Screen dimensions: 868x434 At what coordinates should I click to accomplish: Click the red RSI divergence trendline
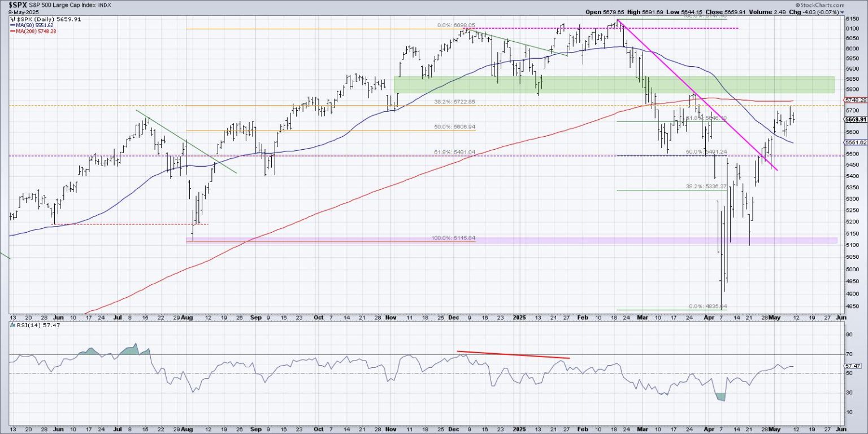(513, 355)
